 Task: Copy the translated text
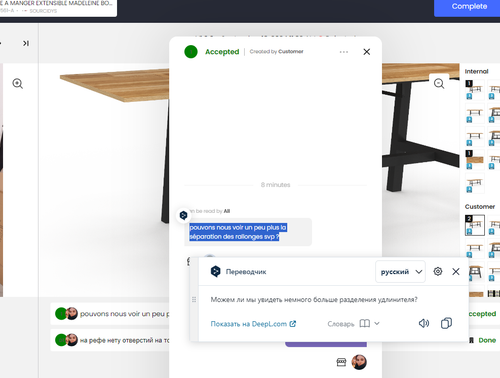[446, 323]
